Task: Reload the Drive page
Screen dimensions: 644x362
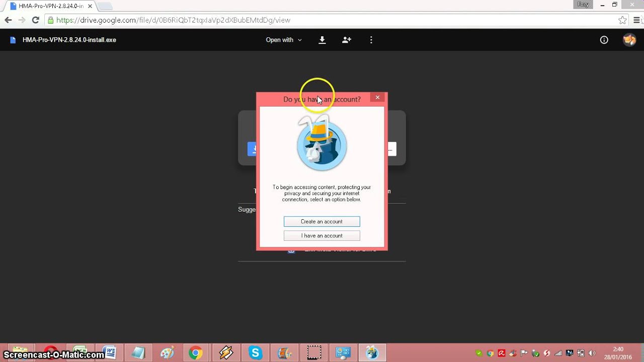Action: pos(35,20)
